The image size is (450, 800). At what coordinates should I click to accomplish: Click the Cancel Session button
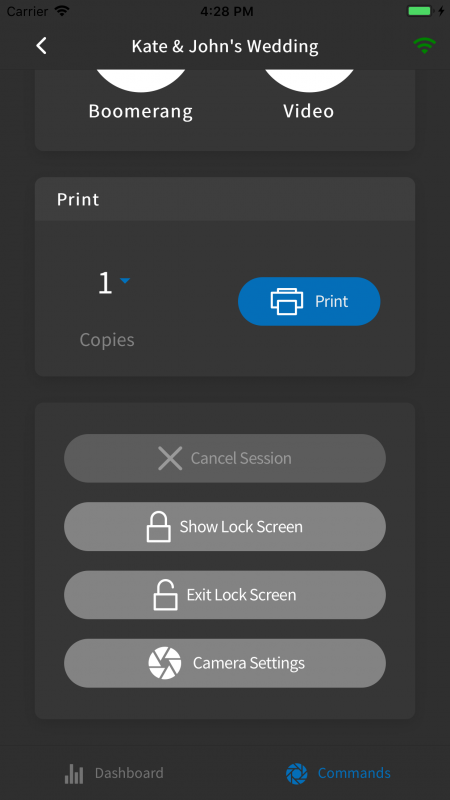pos(225,458)
